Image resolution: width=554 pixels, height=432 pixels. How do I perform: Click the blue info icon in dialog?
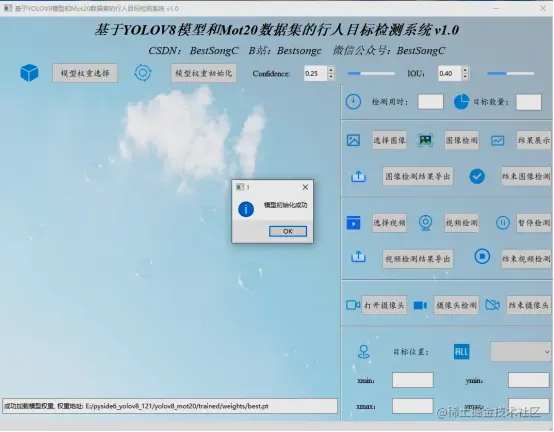pyautogui.click(x=246, y=209)
